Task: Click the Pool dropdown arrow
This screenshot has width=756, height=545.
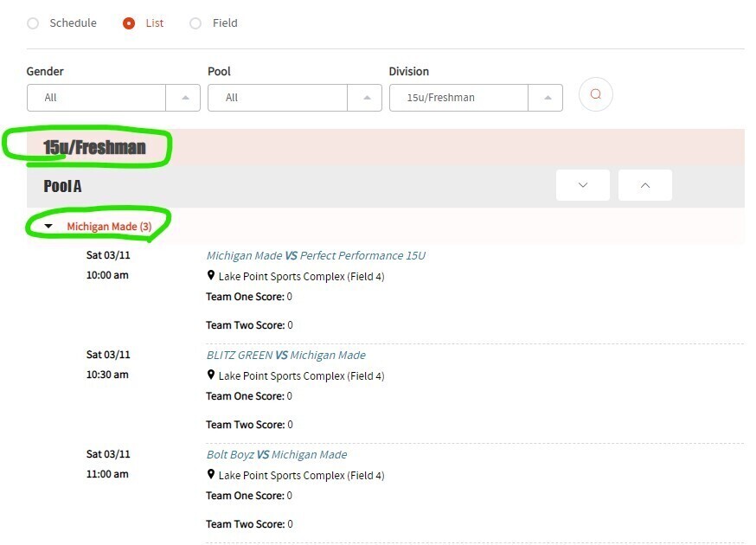Action: [367, 98]
